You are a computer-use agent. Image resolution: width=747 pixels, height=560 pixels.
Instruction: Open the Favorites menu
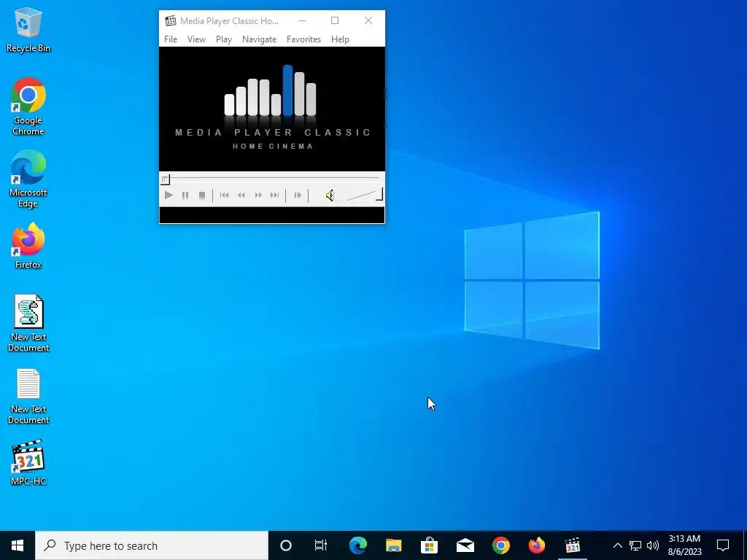pos(303,39)
